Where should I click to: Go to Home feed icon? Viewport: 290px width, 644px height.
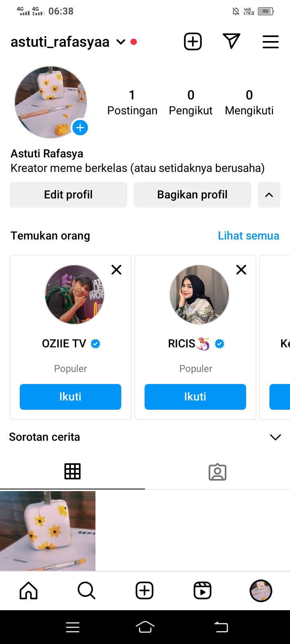29,590
